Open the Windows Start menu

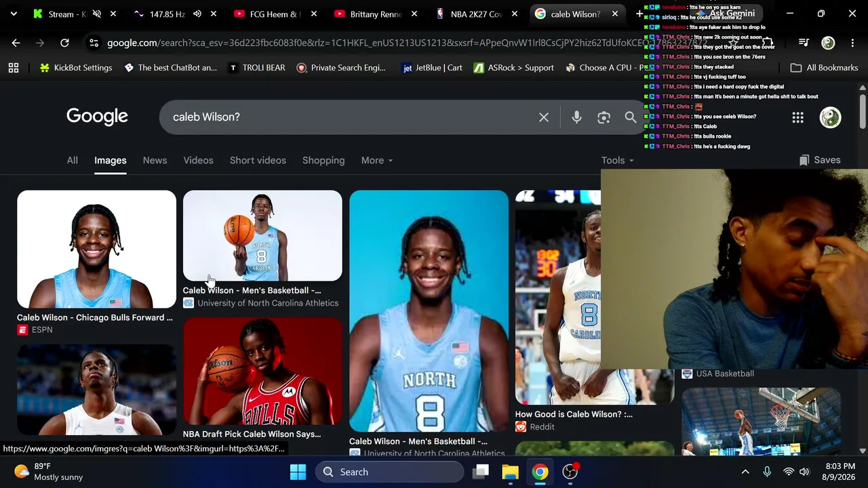(298, 472)
